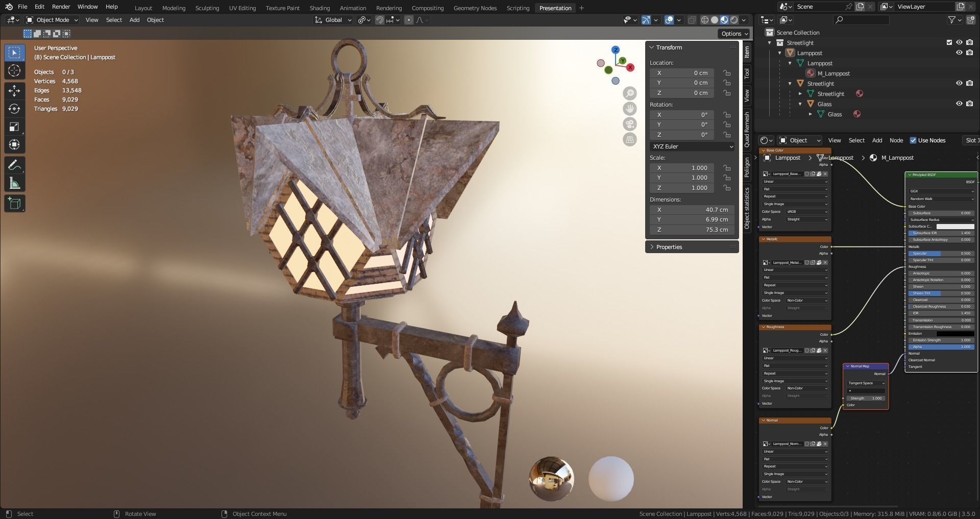980x519 pixels.
Task: Open the Object Mode dropdown
Action: (52, 20)
